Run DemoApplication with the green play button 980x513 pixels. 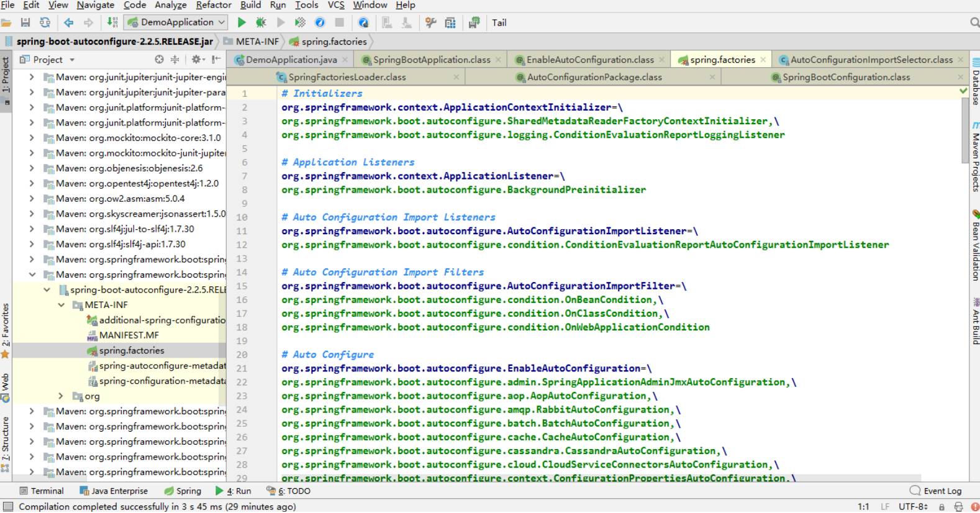click(242, 22)
